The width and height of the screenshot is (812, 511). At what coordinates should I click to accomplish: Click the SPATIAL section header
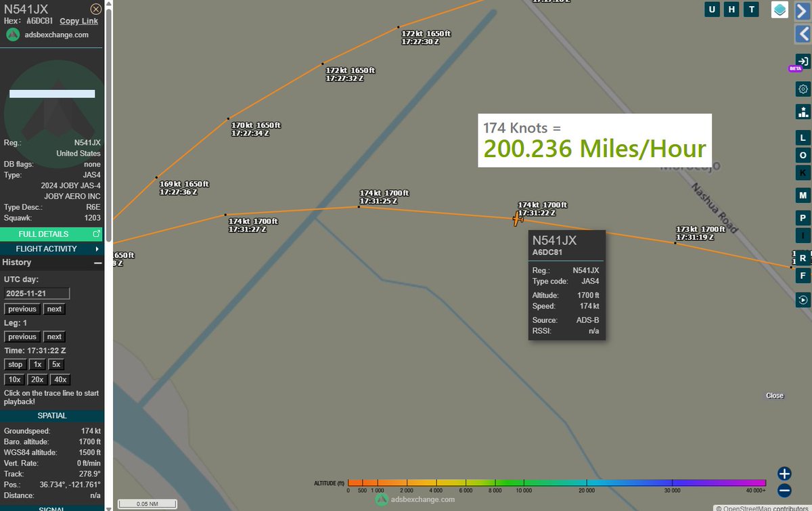click(52, 416)
